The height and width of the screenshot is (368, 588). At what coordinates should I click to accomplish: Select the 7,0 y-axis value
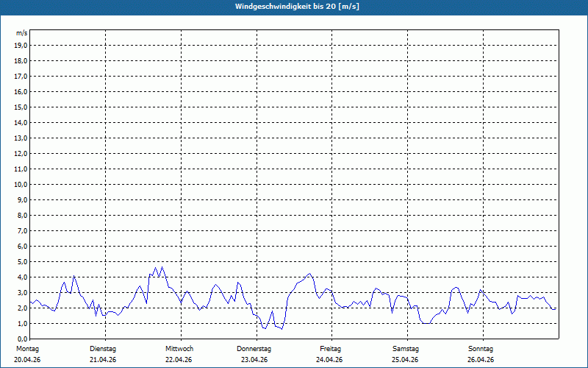(x=22, y=230)
